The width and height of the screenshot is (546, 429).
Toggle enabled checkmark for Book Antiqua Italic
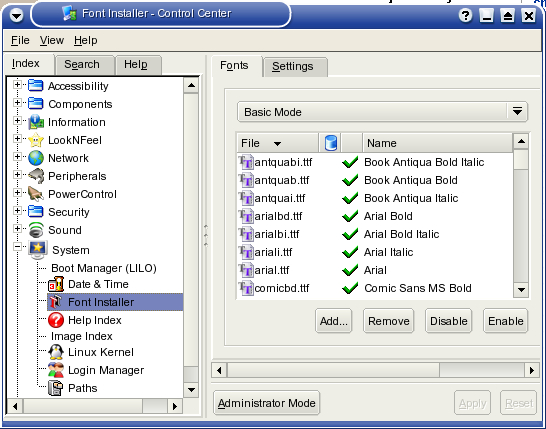point(350,198)
